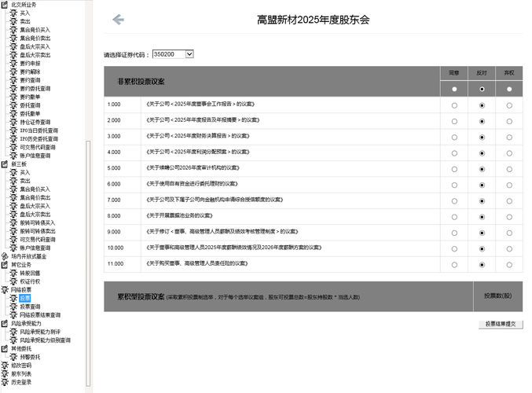This screenshot has height=393, width=532.
Task: Click the proposal number 10.000 cell
Action: click(x=123, y=248)
